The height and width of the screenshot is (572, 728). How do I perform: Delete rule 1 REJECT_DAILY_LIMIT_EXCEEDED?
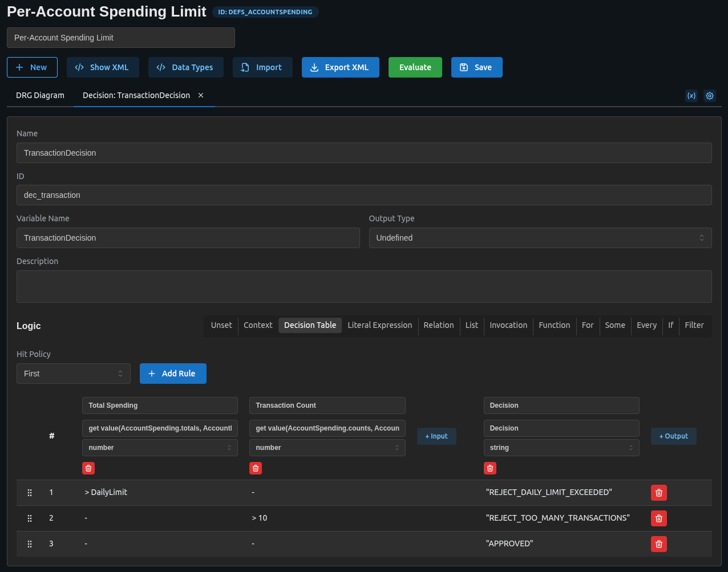658,493
